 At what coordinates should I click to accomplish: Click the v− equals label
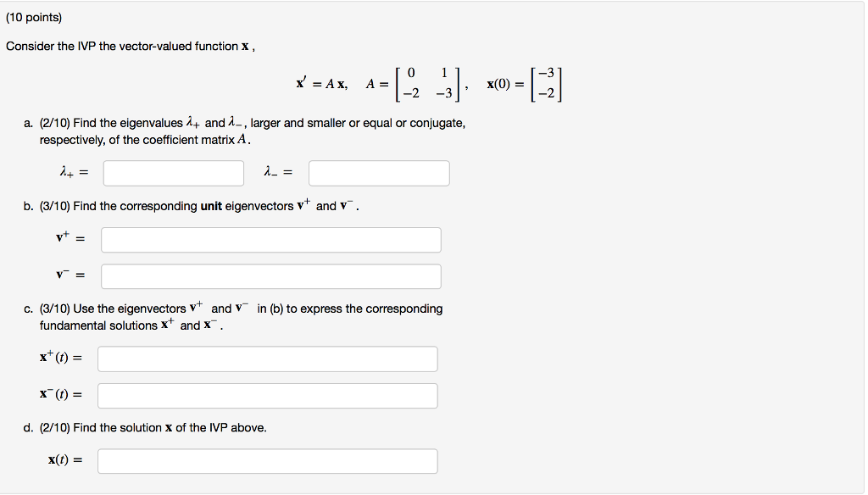pyautogui.click(x=67, y=275)
